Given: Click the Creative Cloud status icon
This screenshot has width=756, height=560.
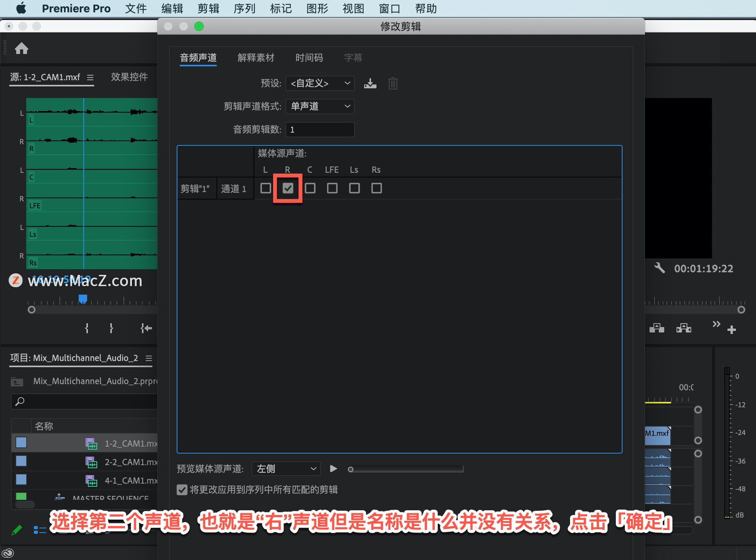Looking at the screenshot, I should 8,553.
